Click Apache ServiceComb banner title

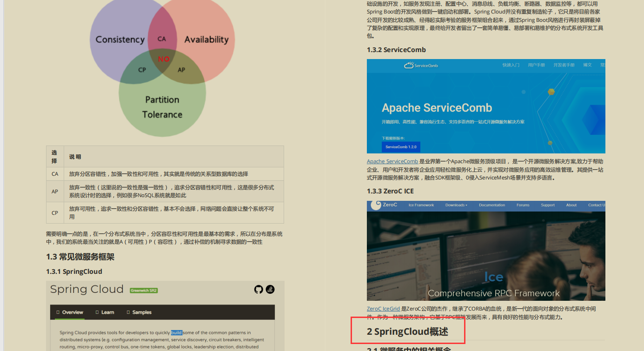(x=437, y=108)
